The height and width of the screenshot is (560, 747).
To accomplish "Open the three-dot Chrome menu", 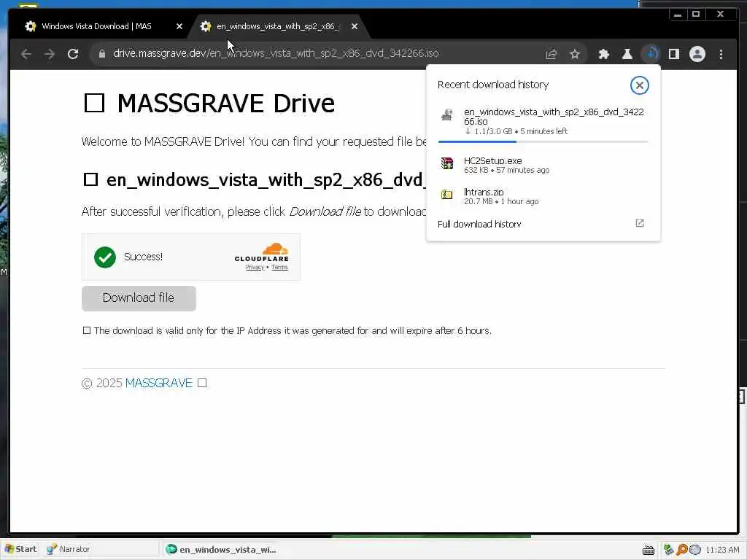I will [x=721, y=54].
